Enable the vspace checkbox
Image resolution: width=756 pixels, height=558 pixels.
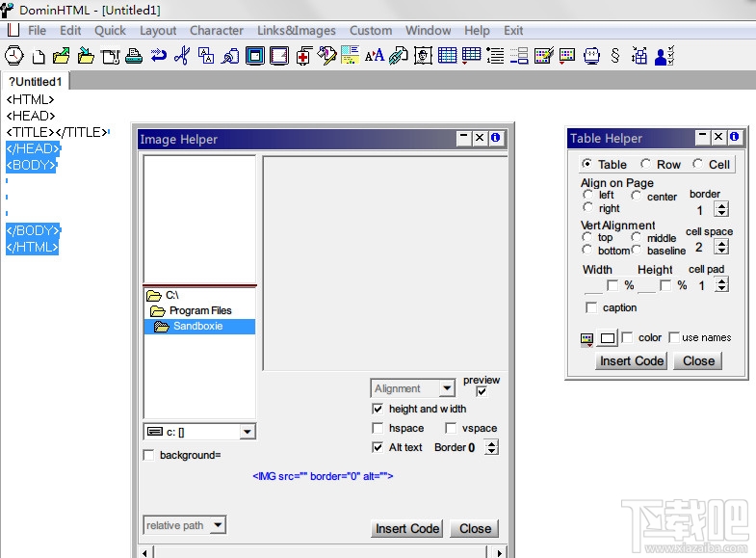point(451,428)
